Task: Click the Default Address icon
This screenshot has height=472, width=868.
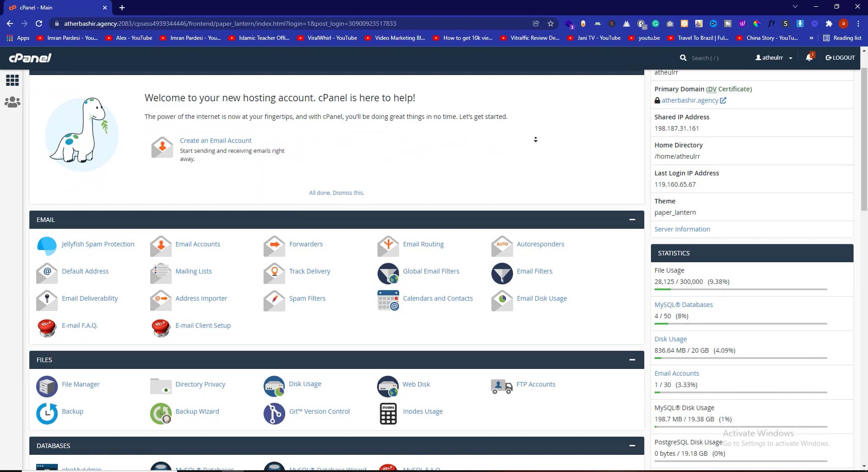Action: point(47,273)
